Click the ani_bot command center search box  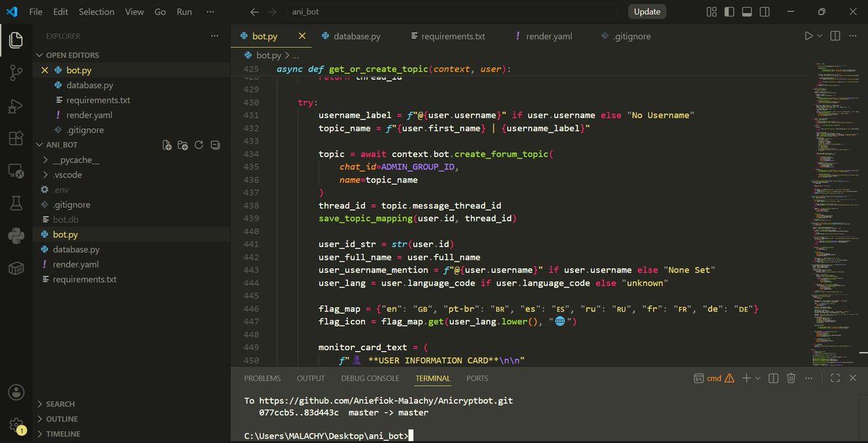pos(452,12)
